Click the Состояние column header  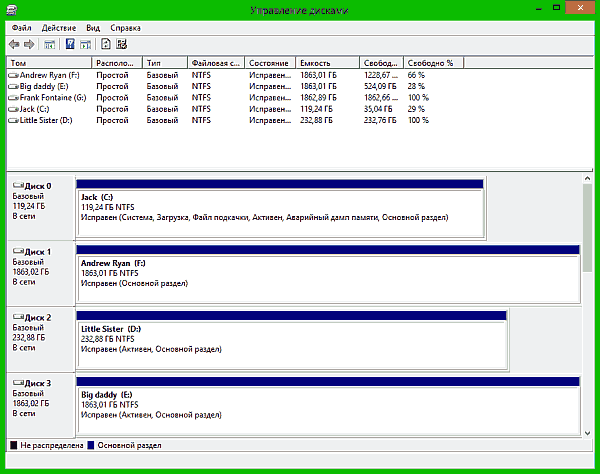click(x=270, y=62)
